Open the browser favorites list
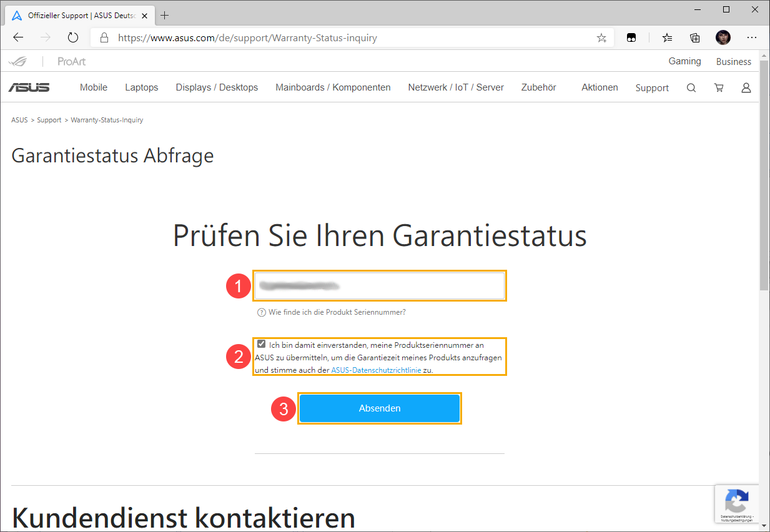 pyautogui.click(x=668, y=37)
